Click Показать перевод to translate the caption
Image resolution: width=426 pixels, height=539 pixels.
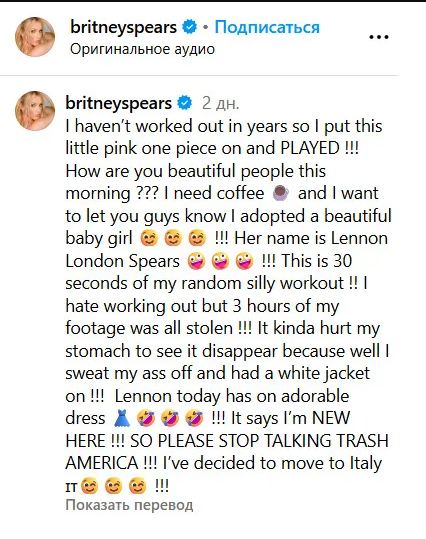pyautogui.click(x=129, y=505)
